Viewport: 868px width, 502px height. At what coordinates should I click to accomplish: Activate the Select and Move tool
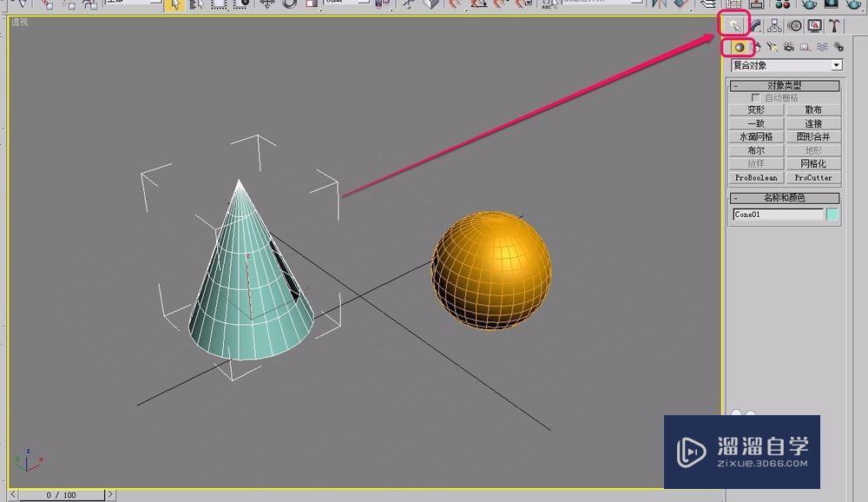[266, 5]
